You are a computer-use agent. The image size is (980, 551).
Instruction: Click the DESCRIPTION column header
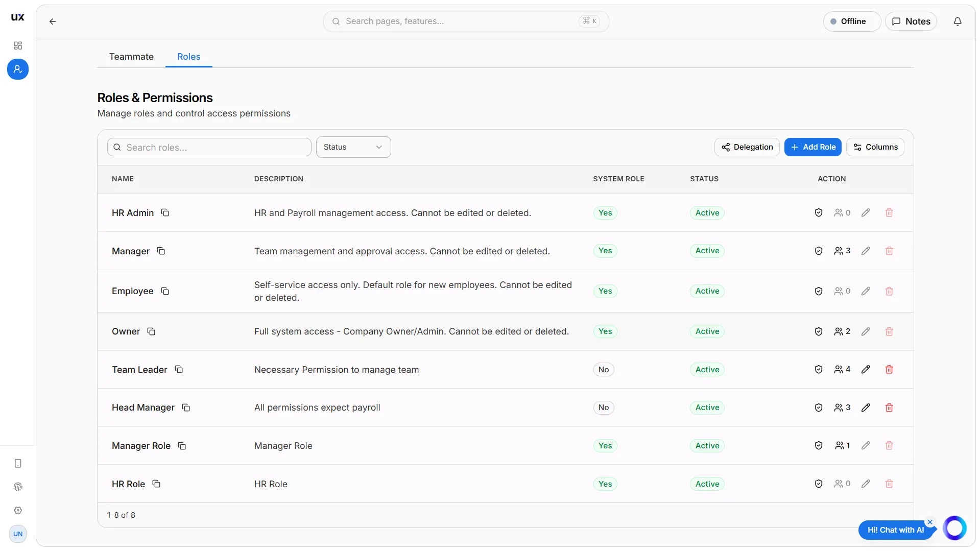(279, 179)
